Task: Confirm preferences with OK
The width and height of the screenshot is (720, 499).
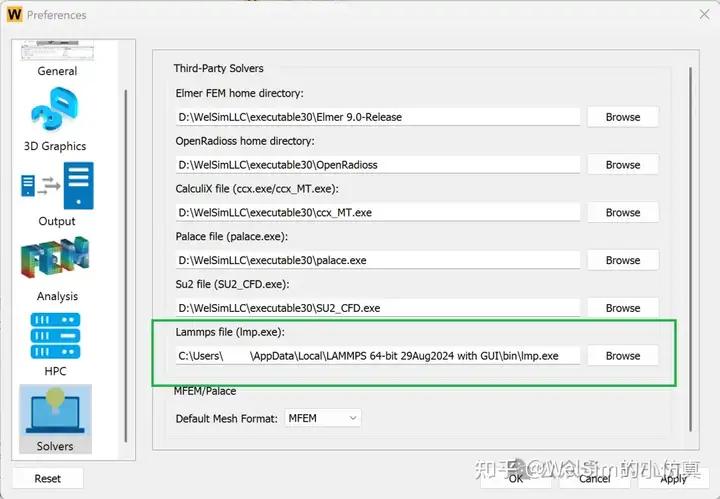Action: 516,478
